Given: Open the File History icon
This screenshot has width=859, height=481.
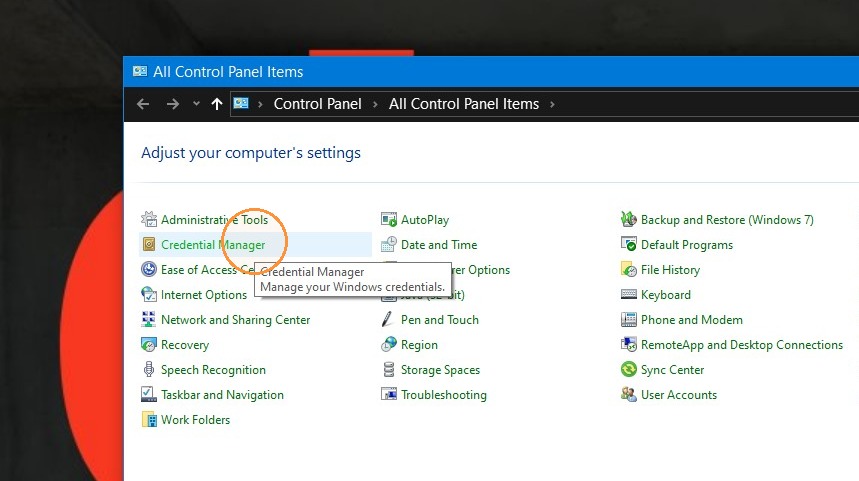Looking at the screenshot, I should pos(628,270).
